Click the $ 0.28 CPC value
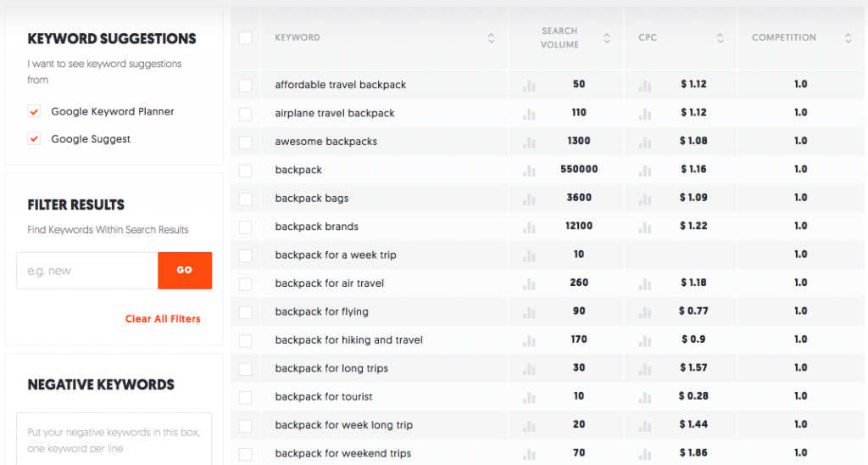The width and height of the screenshot is (868, 465). click(x=693, y=395)
